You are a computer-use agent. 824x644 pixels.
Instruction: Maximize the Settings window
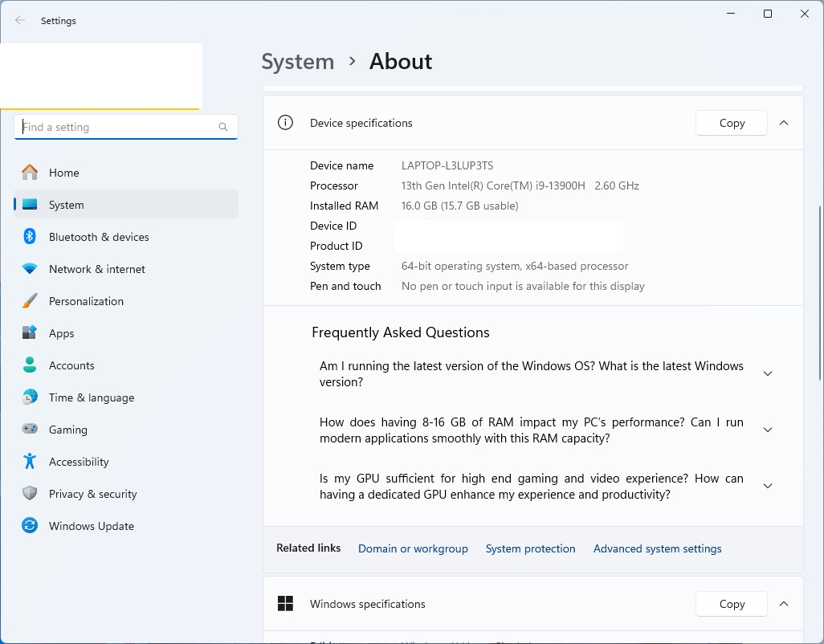768,14
